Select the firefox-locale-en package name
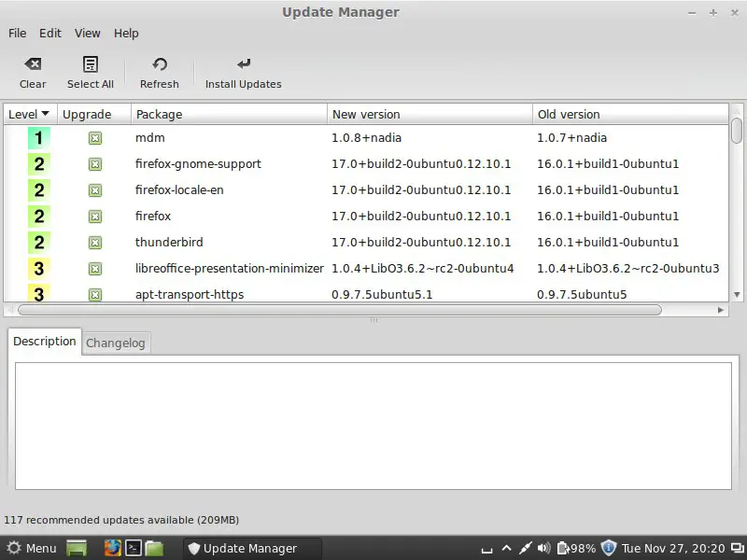The height and width of the screenshot is (560, 747). pyautogui.click(x=179, y=190)
